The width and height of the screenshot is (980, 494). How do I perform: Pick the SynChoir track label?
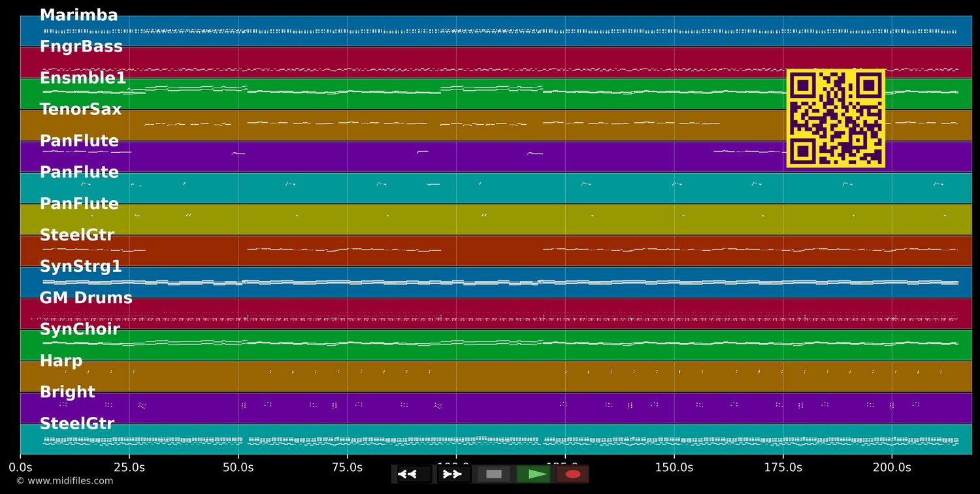click(80, 329)
